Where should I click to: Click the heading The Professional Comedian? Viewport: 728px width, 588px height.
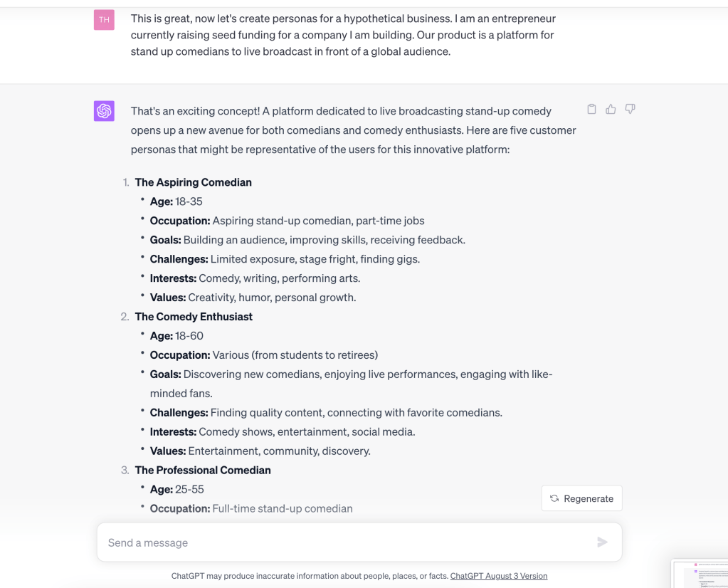pos(203,470)
